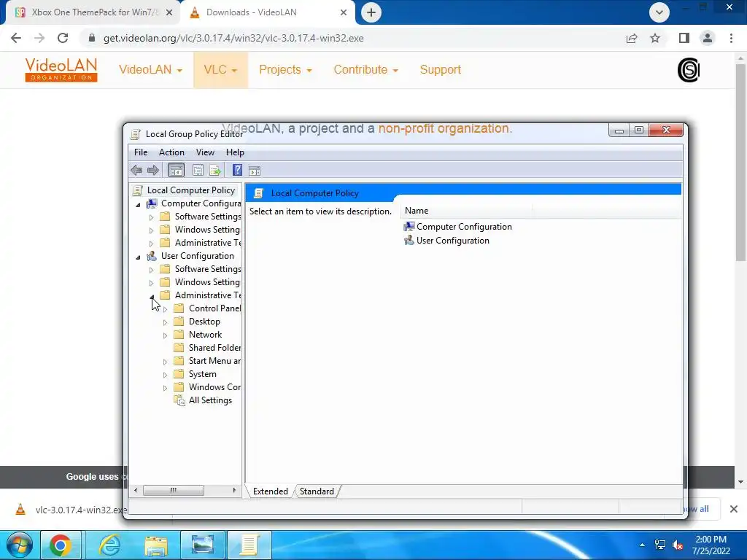Viewport: 747px width, 560px height.
Task: Click Chrome back navigation arrow
Action: [x=16, y=38]
